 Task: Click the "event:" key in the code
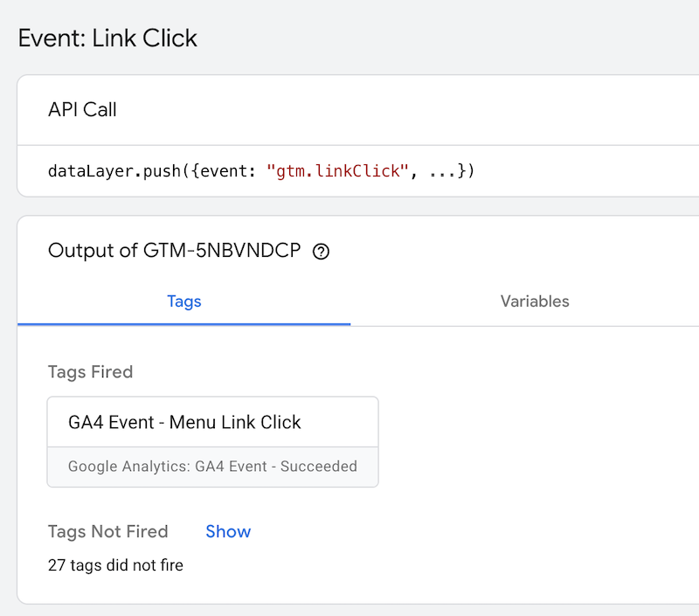233,170
